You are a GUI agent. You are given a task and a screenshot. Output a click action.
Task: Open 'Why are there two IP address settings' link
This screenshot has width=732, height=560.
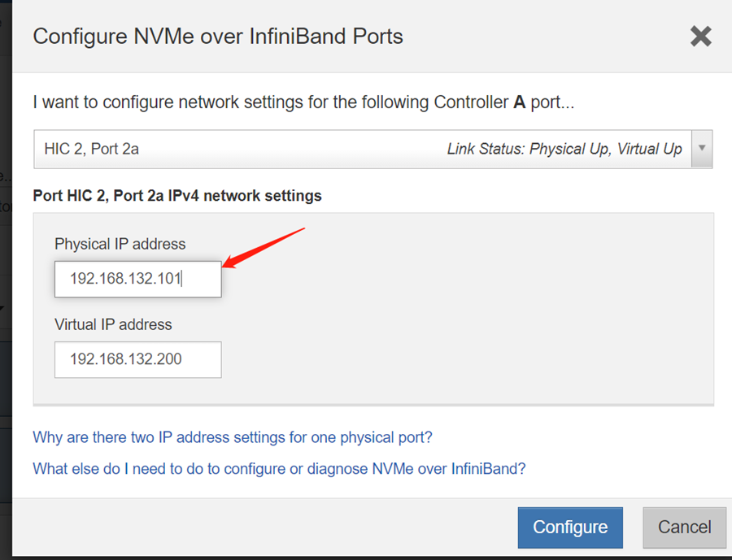pyautogui.click(x=233, y=437)
